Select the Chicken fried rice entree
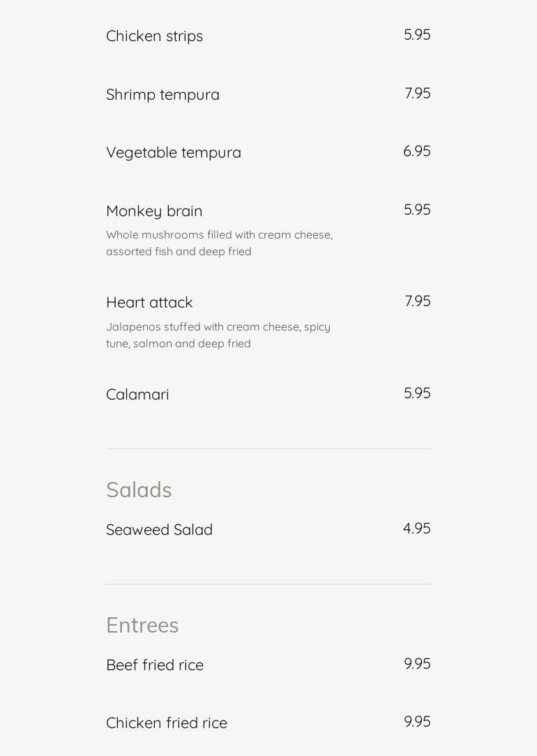This screenshot has height=756, width=537. click(x=166, y=723)
